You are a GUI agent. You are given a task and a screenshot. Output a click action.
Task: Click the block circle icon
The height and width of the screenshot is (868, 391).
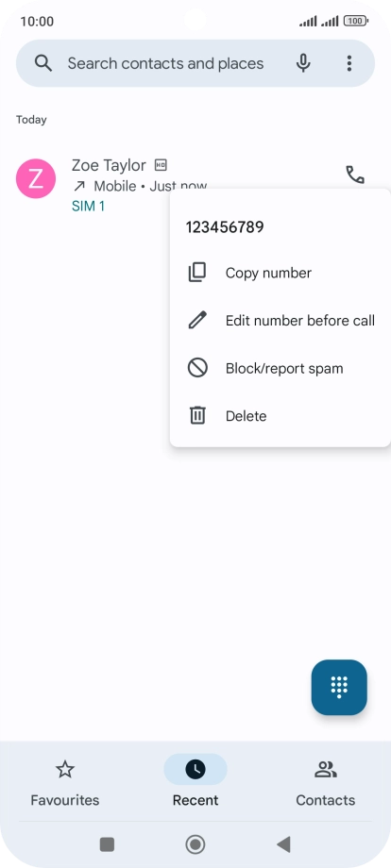[197, 368]
